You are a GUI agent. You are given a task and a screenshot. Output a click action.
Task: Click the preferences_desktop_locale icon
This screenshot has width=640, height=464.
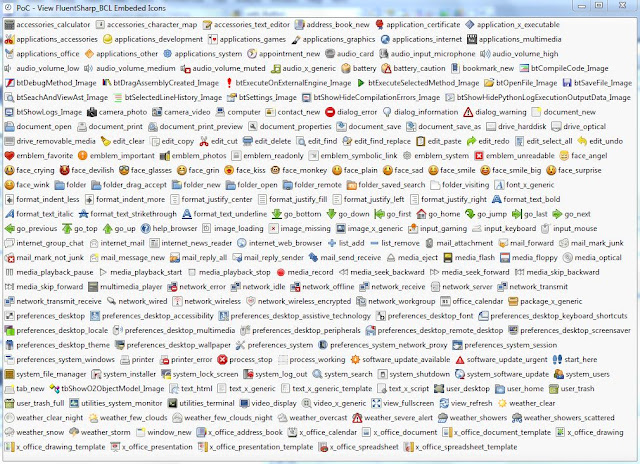[9, 331]
